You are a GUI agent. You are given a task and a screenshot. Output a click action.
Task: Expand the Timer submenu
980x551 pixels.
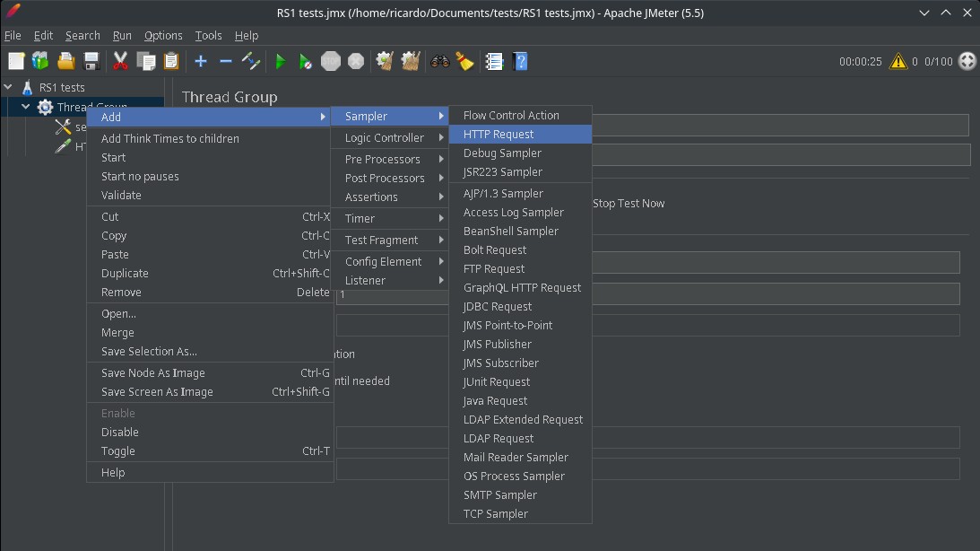[390, 218]
